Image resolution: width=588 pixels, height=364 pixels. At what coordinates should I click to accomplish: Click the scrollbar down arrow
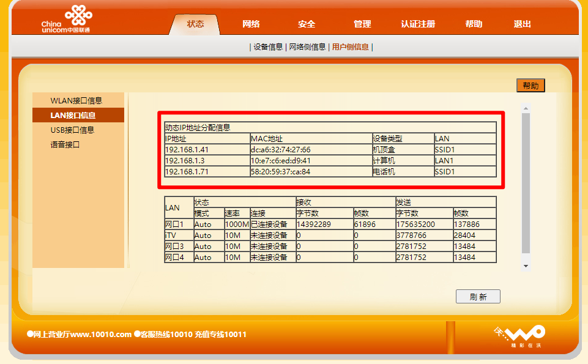526,266
